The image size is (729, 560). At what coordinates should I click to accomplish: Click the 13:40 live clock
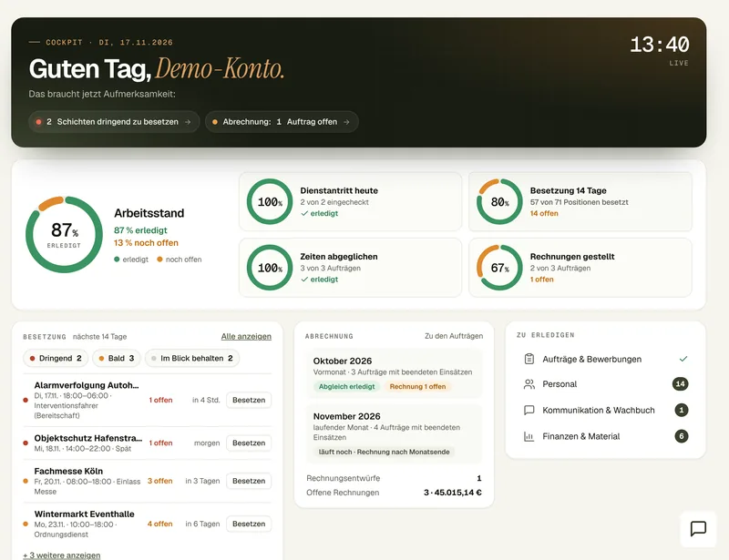(x=659, y=46)
